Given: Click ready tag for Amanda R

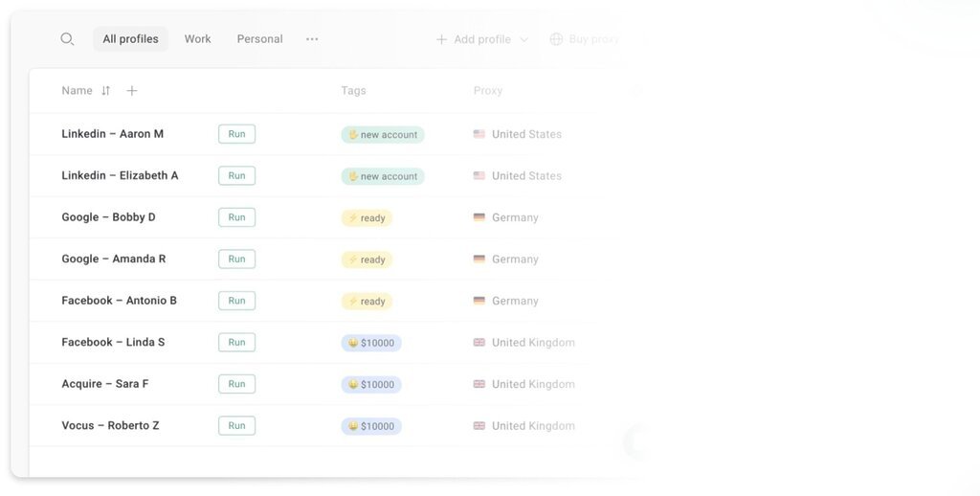Looking at the screenshot, I should coord(367,259).
